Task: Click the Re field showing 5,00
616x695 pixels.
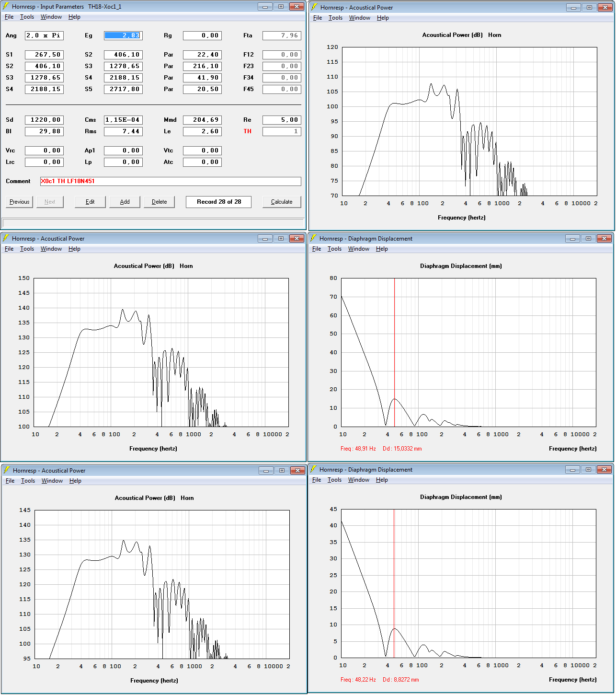Action: pos(282,120)
